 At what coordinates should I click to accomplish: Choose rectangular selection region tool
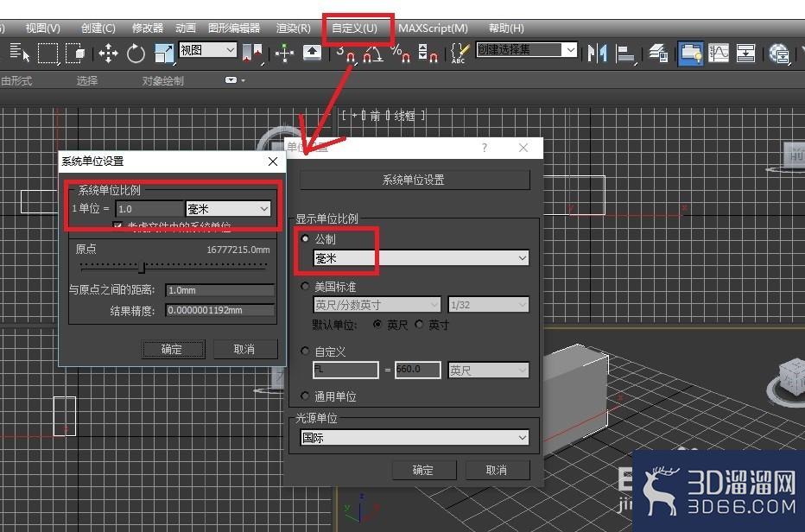[48, 53]
